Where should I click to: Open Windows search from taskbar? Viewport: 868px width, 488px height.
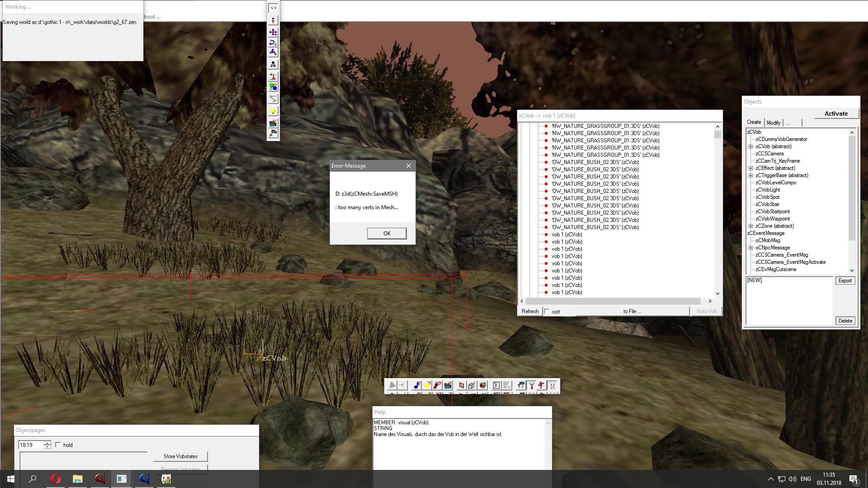coord(33,479)
